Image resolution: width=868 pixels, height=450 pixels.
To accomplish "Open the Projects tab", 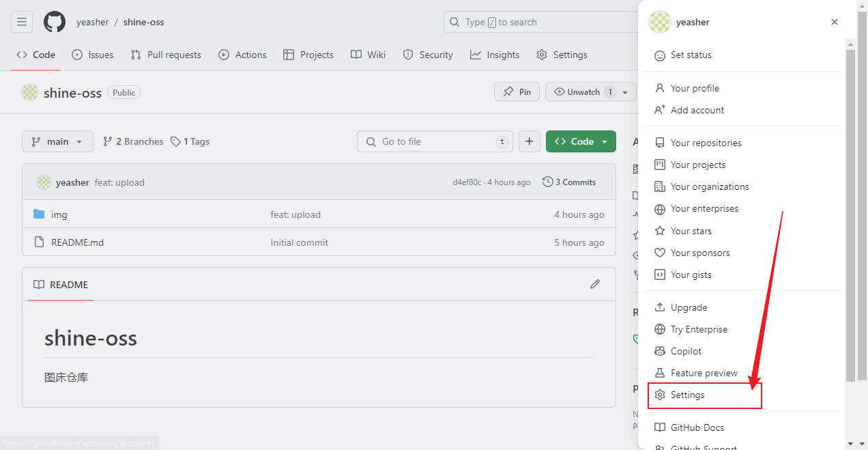I will (x=308, y=55).
